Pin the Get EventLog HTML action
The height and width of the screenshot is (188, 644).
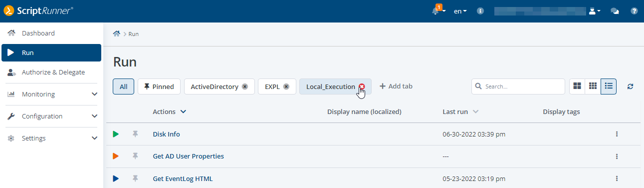135,178
